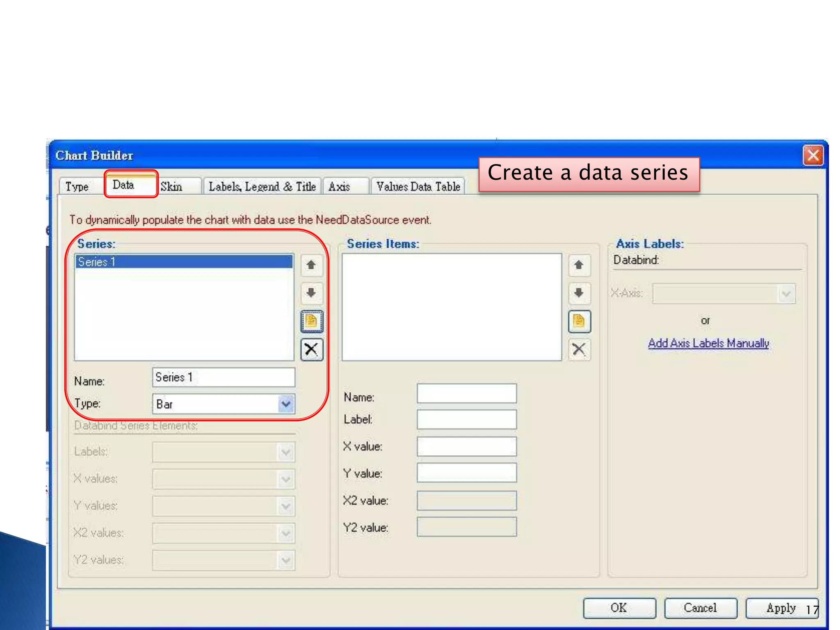
Task: Move selected series down with arrow icon
Action: 311,293
